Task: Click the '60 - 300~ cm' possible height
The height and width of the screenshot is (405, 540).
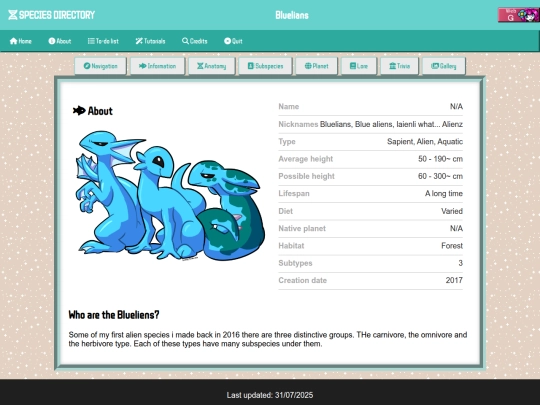Action: tap(440, 176)
